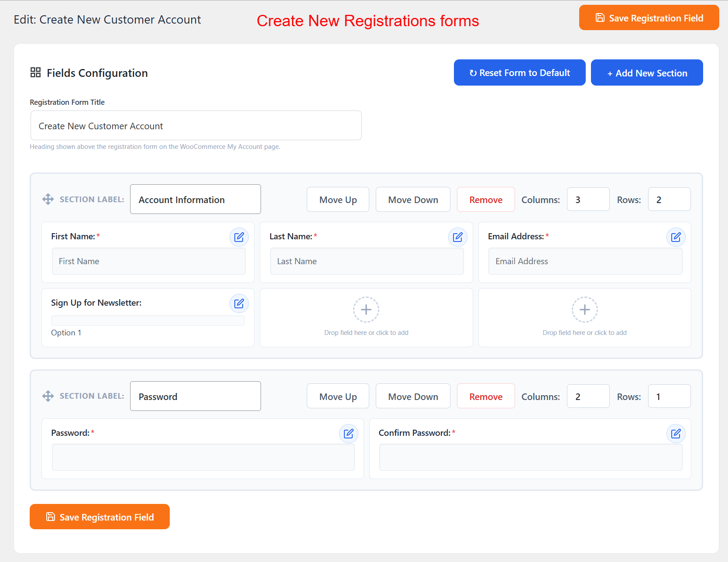
Task: Remove the Password section
Action: (x=486, y=397)
